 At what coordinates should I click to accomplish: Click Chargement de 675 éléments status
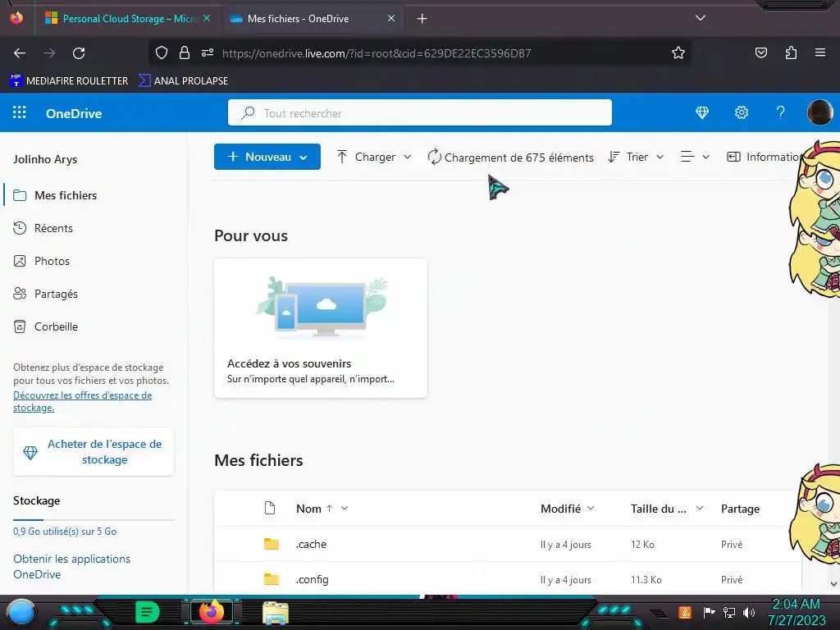click(510, 157)
